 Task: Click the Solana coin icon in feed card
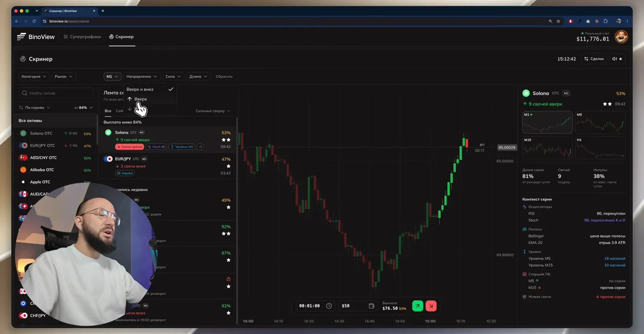108,132
